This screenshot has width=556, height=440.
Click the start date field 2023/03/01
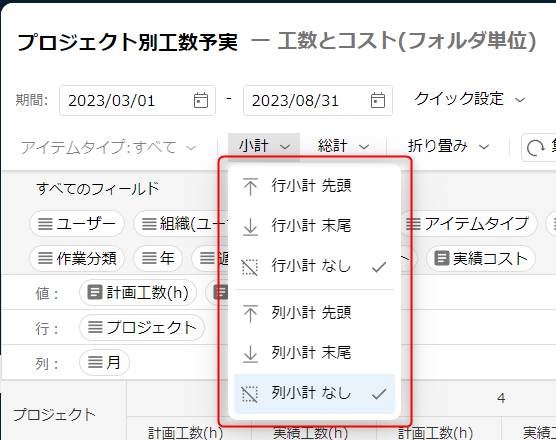137,100
